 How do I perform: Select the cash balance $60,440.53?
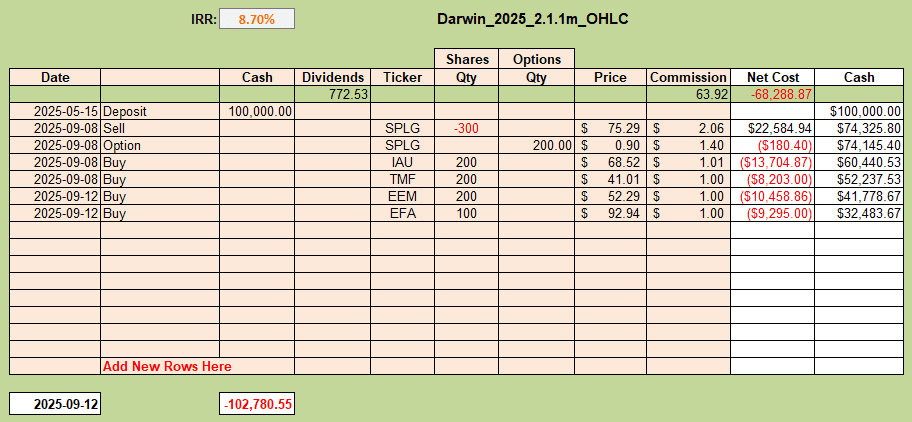(x=858, y=163)
